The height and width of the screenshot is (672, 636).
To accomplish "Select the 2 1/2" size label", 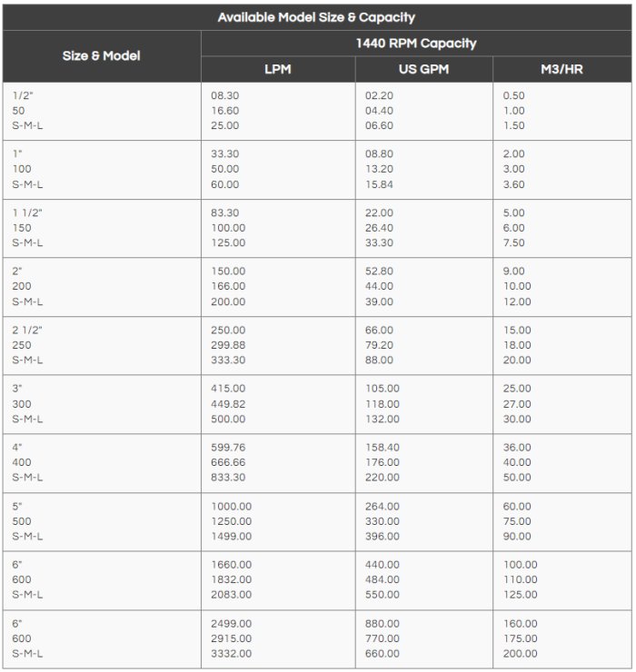I will (x=26, y=331).
